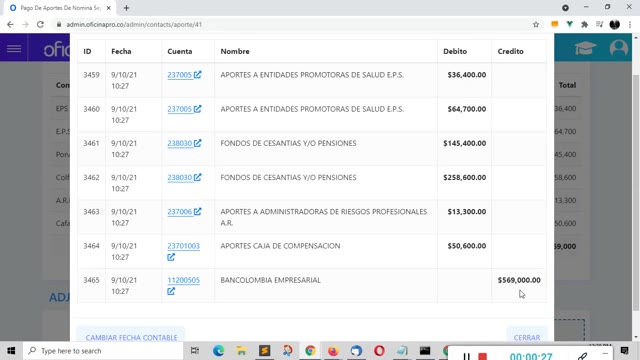The image size is (640, 360).
Task: Click the graduation cap icon
Action: tap(585, 48)
